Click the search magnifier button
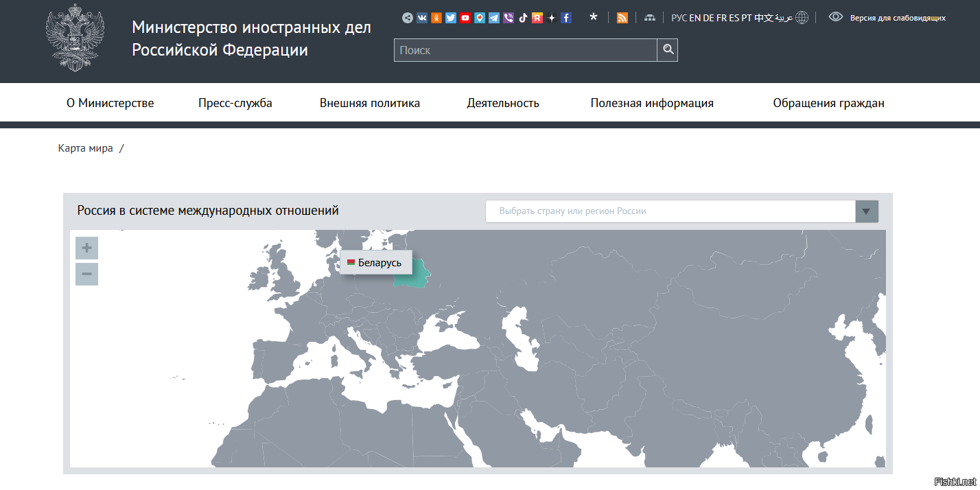The height and width of the screenshot is (490, 980). [x=668, y=50]
